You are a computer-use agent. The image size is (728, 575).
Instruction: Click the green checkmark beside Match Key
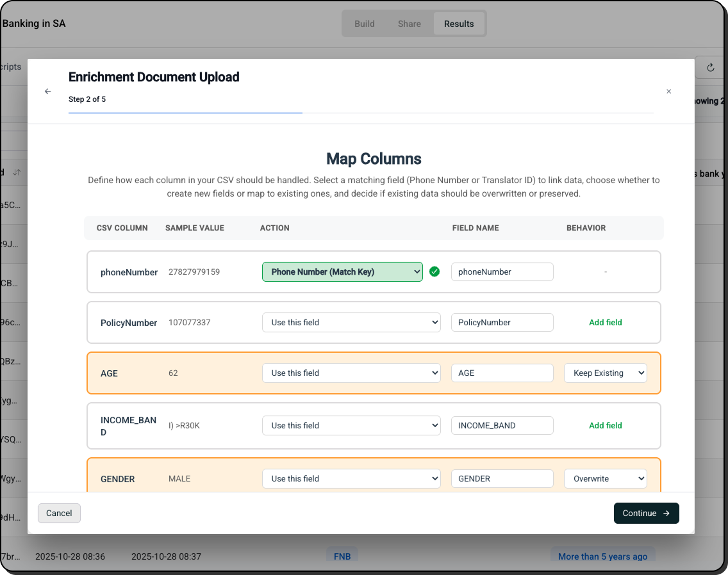434,271
